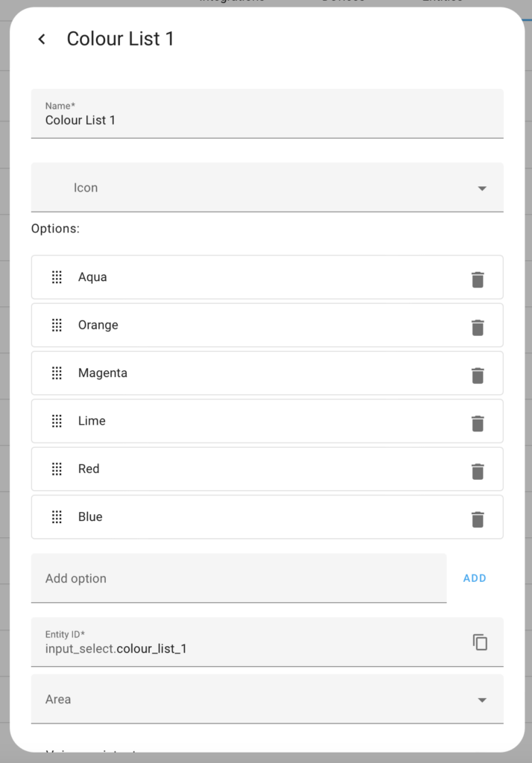
Task: Remove the Magenta option via trash icon
Action: coord(478,376)
